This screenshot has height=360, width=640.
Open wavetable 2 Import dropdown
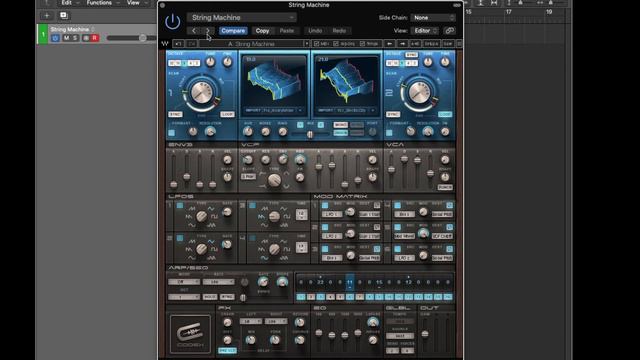tap(346, 110)
